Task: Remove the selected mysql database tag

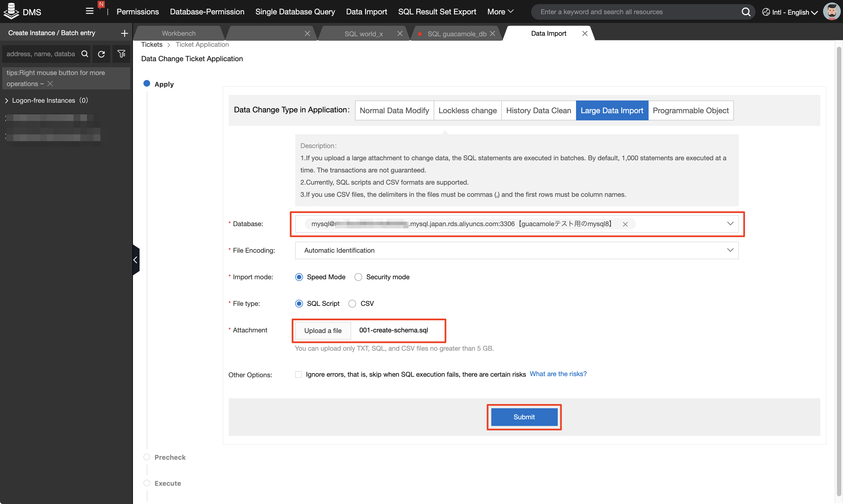Action: coord(625,224)
